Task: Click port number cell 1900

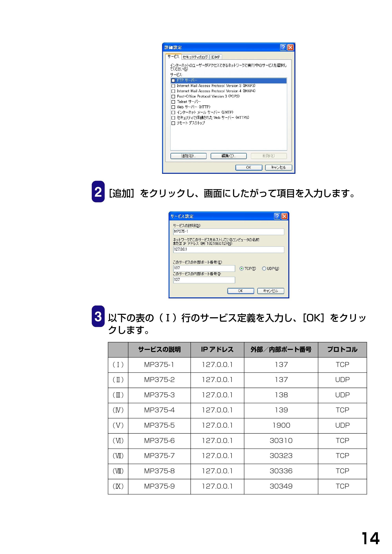Action: point(281,425)
